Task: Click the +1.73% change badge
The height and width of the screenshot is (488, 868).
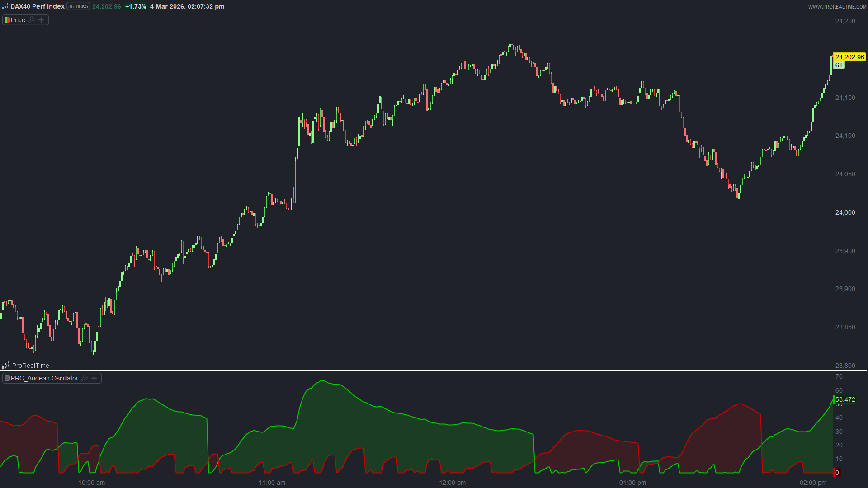Action: pos(135,6)
